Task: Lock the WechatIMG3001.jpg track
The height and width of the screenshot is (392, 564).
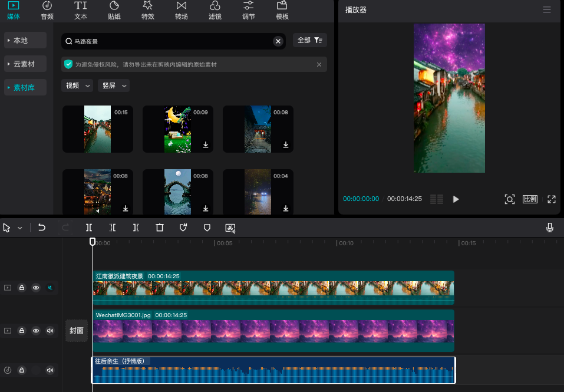Action: [x=22, y=331]
